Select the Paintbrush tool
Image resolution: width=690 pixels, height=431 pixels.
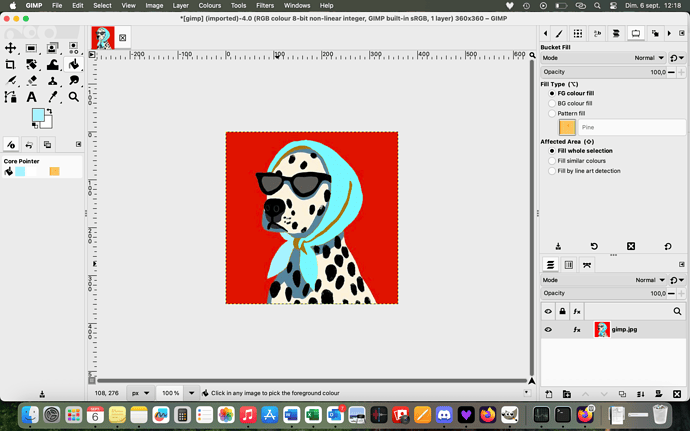coord(11,81)
